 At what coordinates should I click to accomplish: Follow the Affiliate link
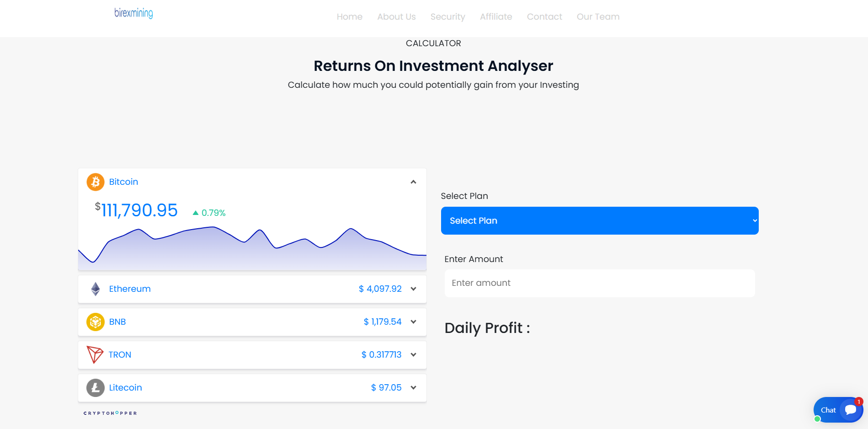click(496, 17)
